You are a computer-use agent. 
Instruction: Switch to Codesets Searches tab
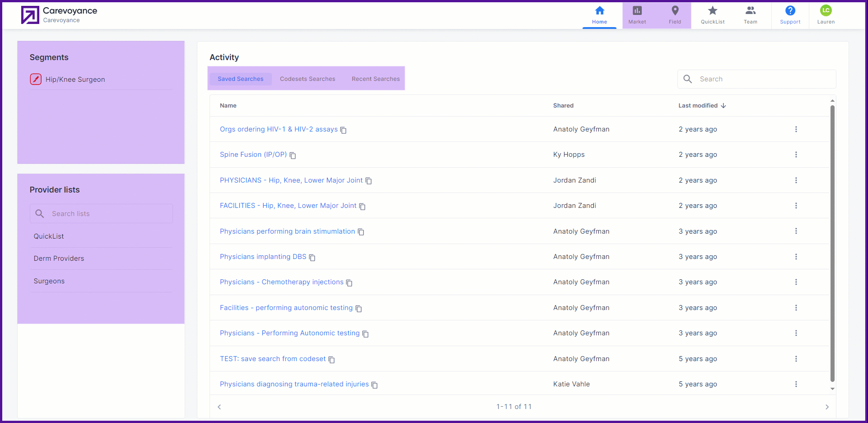[308, 79]
